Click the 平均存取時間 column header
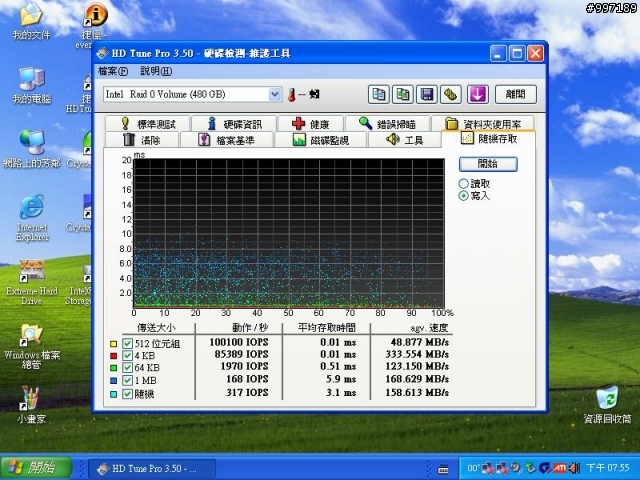 [x=327, y=328]
